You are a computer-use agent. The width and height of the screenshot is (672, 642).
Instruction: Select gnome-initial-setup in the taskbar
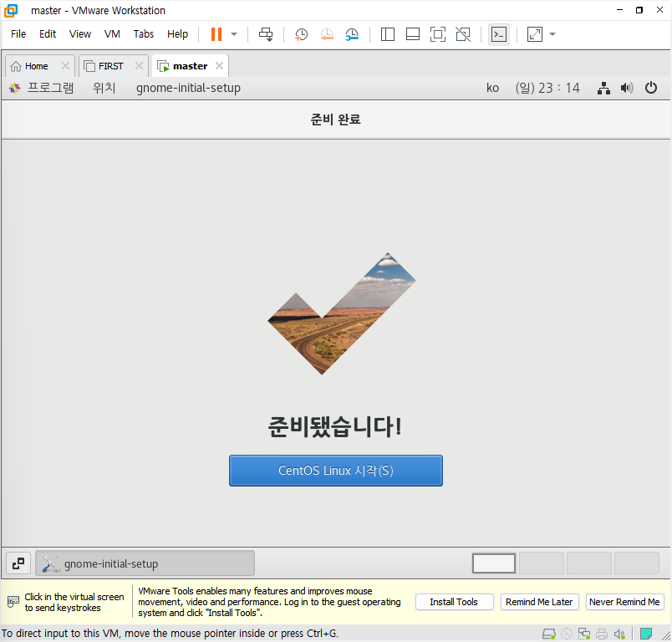click(x=145, y=563)
